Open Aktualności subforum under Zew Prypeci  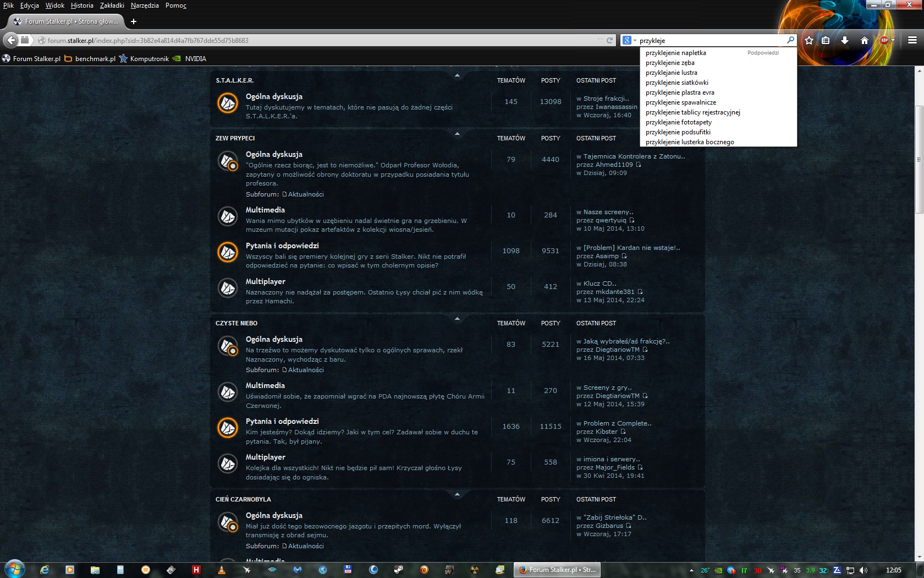(x=306, y=194)
